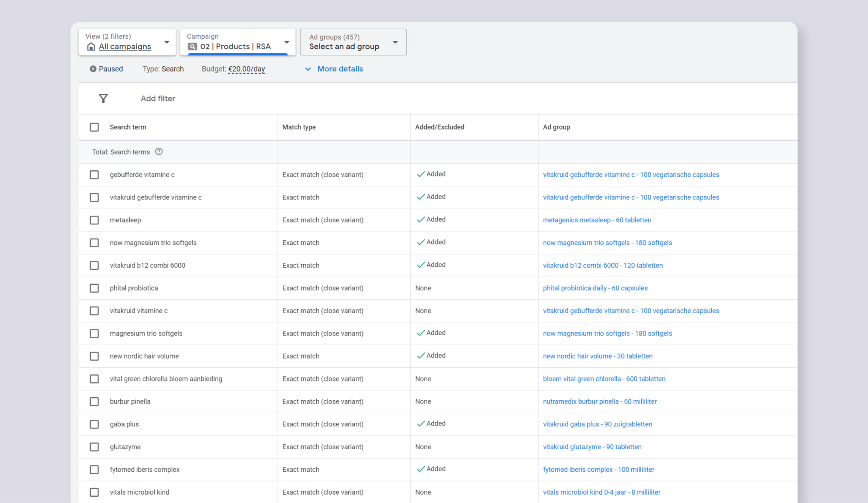This screenshot has height=503, width=868.
Task: Click the Added checkmark beside gaba plus
Action: [421, 423]
